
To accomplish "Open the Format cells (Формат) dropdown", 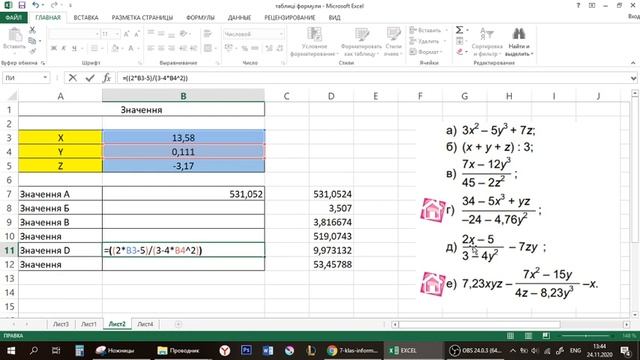I will 426,52.
